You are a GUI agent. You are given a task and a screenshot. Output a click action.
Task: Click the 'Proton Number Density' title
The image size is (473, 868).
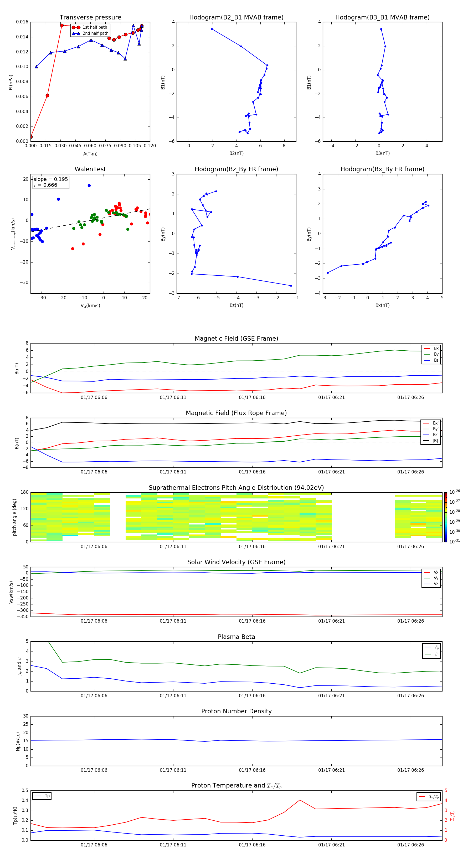tap(236, 711)
